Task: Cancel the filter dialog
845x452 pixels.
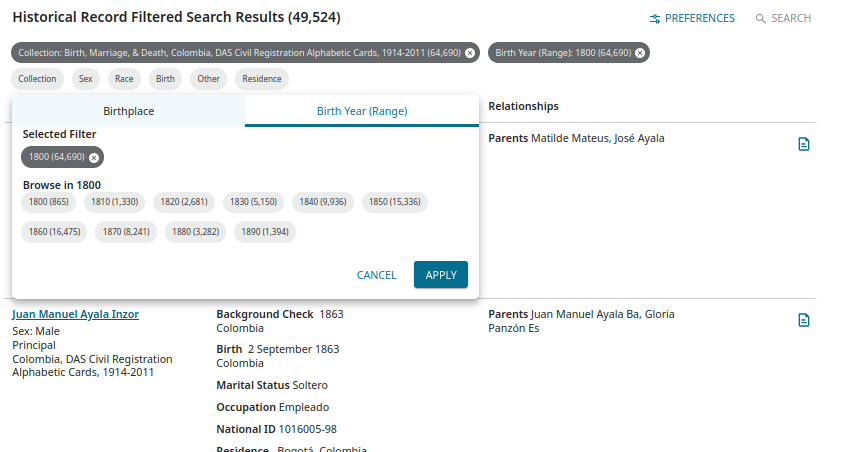Action: point(376,275)
